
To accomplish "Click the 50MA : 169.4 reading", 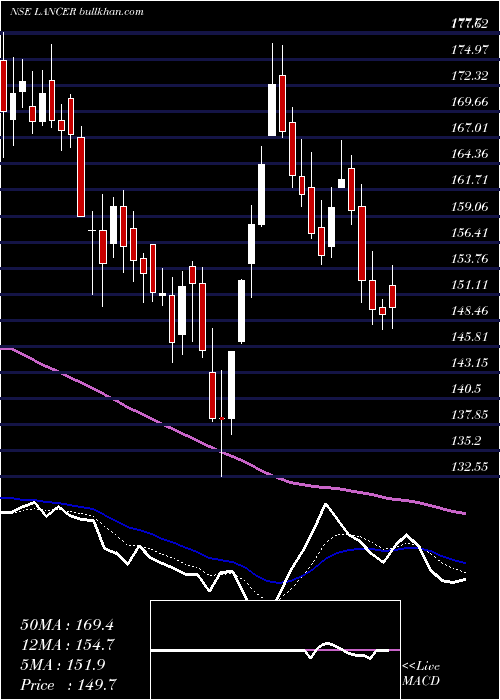I will click(67, 625).
